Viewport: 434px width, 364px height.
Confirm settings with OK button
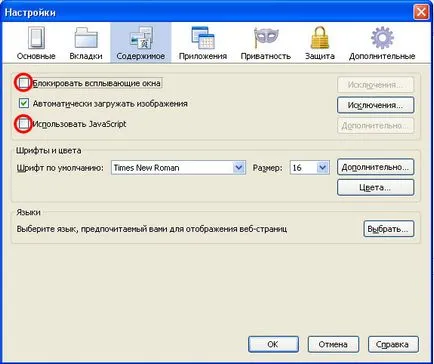pyautogui.click(x=273, y=344)
